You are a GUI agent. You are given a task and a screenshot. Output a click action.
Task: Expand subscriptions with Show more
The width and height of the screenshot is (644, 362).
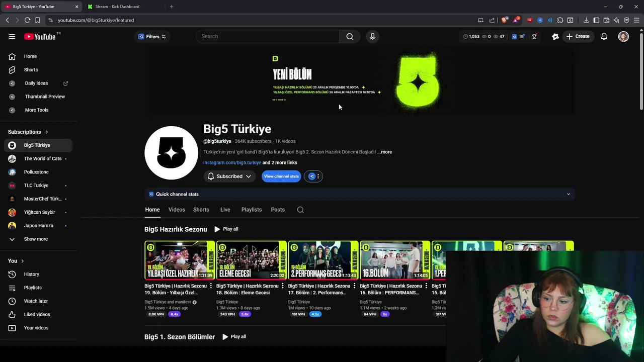click(38, 239)
